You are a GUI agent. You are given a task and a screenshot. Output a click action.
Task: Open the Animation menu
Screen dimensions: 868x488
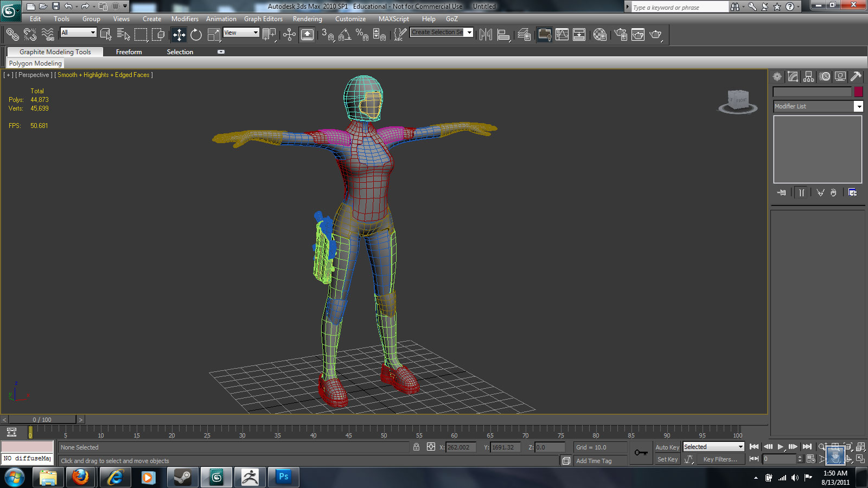221,19
